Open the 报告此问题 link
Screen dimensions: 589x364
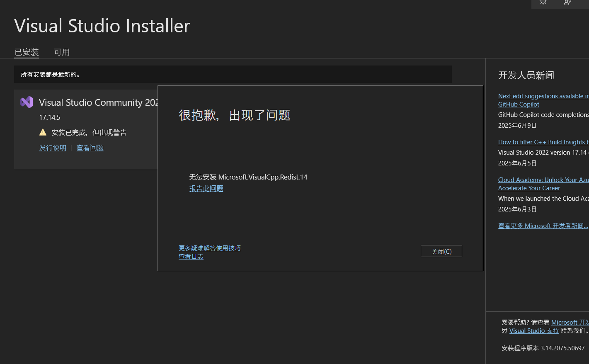[206, 189]
